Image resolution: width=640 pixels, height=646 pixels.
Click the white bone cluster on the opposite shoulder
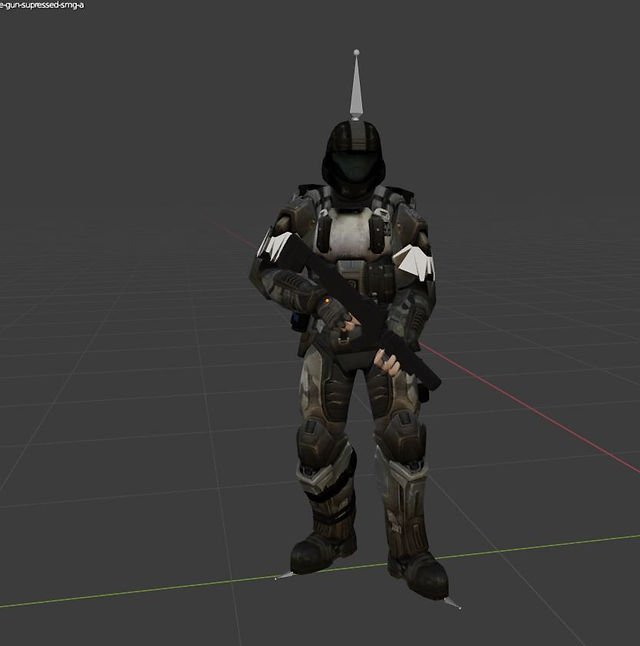414,261
